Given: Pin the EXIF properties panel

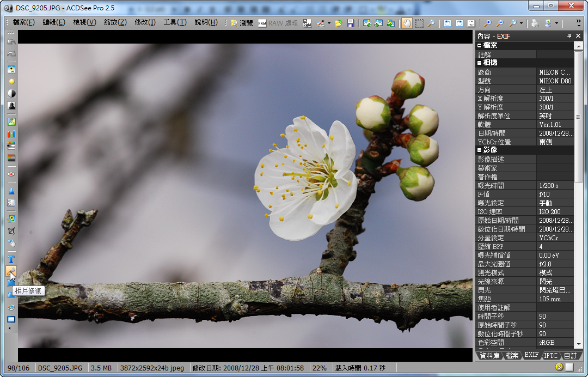Looking at the screenshot, I should [x=569, y=36].
